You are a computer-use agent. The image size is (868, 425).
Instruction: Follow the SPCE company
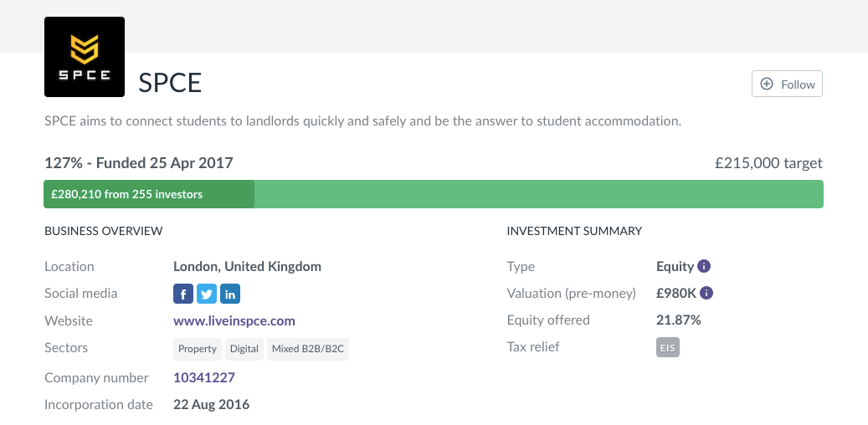(x=787, y=84)
